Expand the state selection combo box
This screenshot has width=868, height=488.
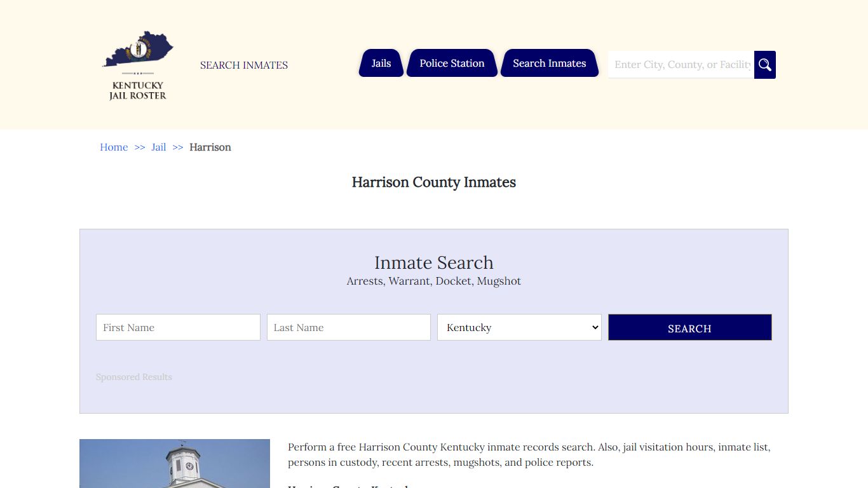tap(519, 327)
